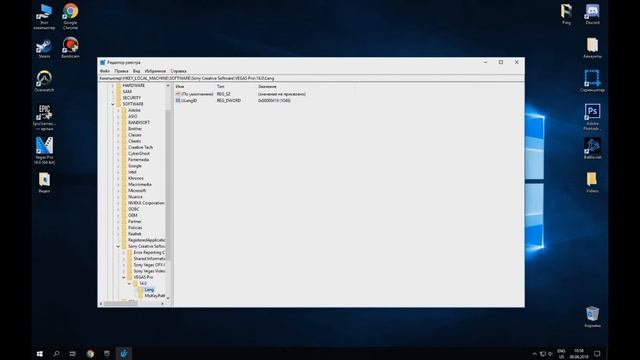The image size is (640, 360).
Task: Open the Файл menu
Action: (105, 71)
